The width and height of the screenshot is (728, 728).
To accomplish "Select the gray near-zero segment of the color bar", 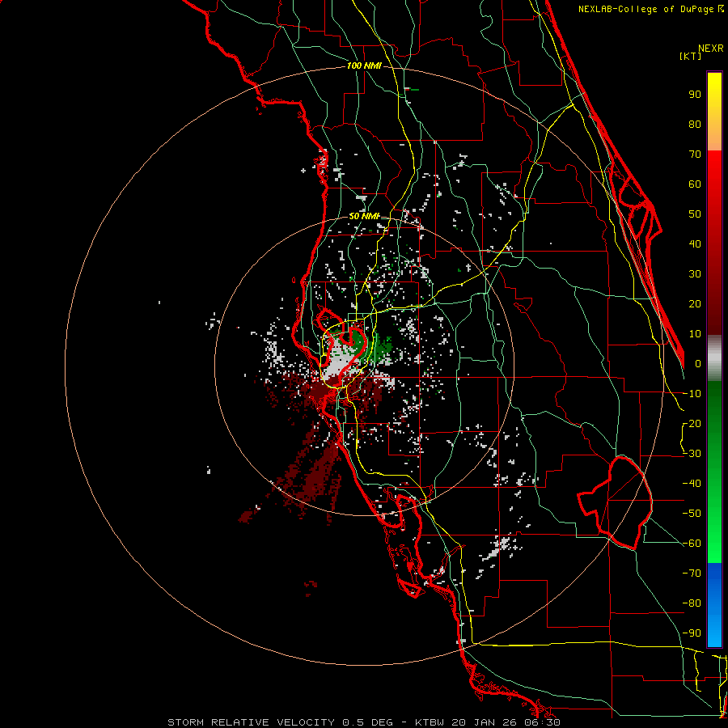I will (x=714, y=358).
